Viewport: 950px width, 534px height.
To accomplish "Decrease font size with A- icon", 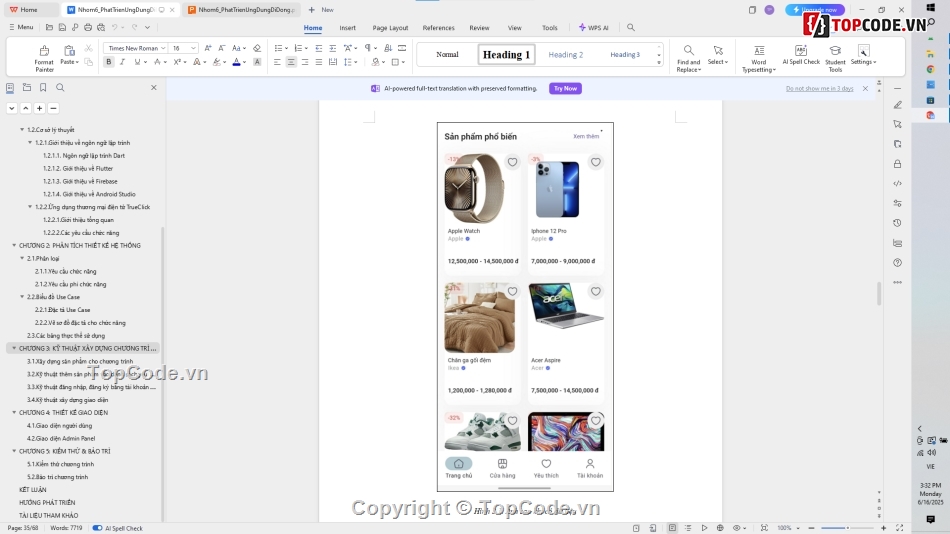I will (x=221, y=48).
